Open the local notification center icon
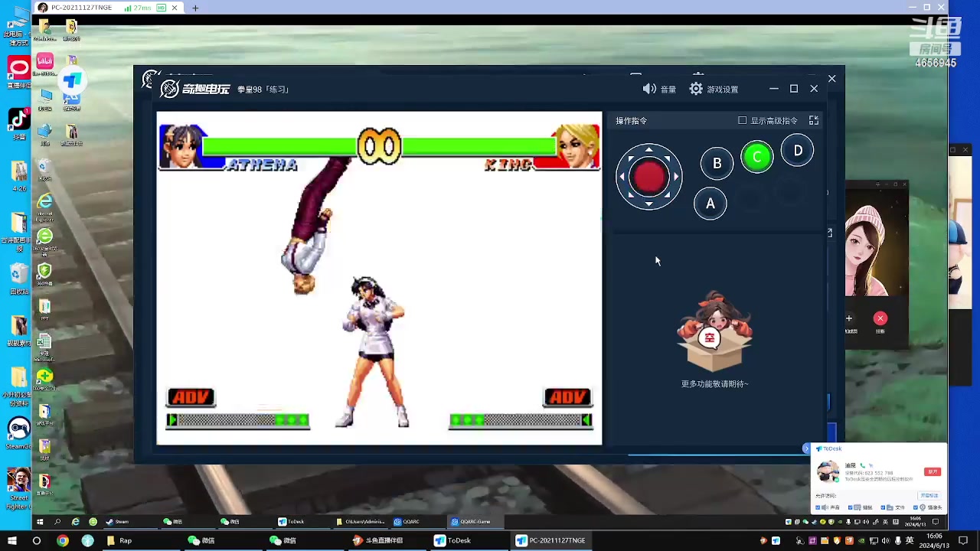The height and width of the screenshot is (551, 980). pyautogui.click(x=965, y=540)
